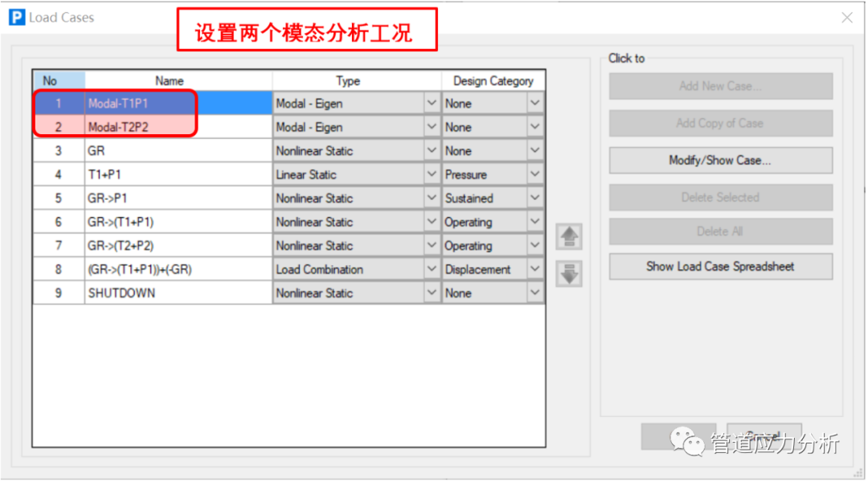Click row number 5 cell
This screenshot has width=868, height=482.
coord(59,198)
